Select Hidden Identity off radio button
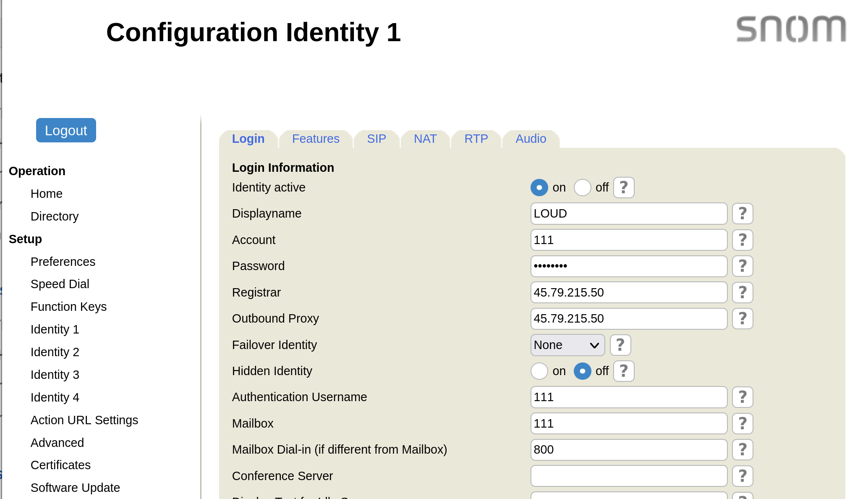 pos(582,371)
